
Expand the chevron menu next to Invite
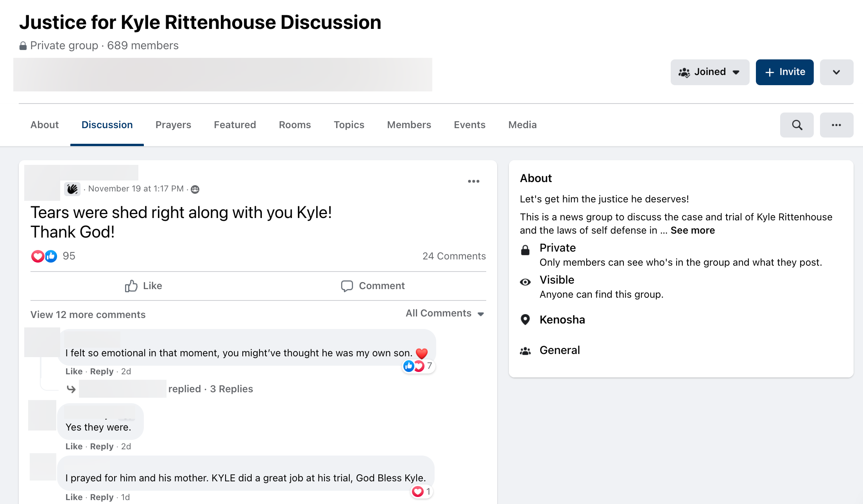[x=836, y=72]
